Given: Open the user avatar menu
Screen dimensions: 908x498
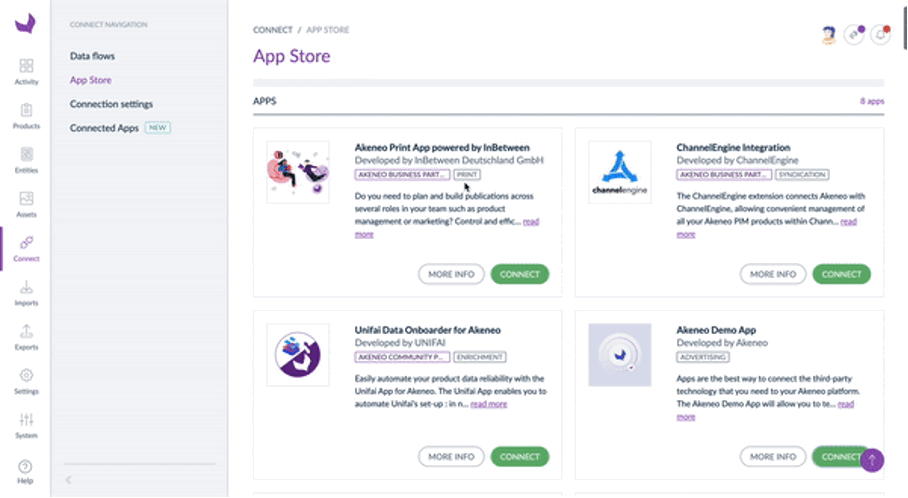Looking at the screenshot, I should [828, 34].
